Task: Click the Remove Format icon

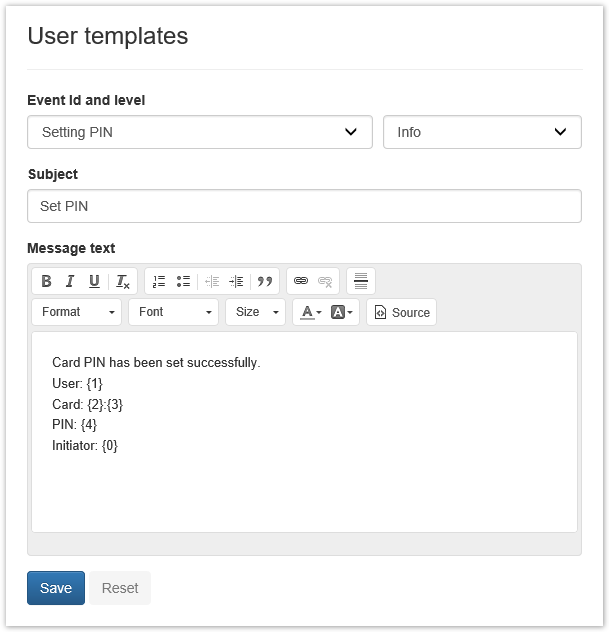Action: click(x=122, y=281)
